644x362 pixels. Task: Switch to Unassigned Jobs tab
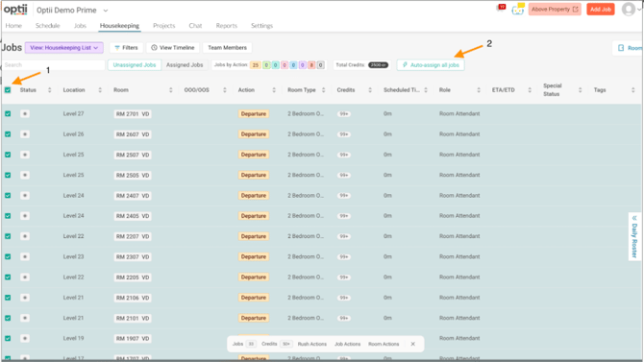[x=135, y=65]
